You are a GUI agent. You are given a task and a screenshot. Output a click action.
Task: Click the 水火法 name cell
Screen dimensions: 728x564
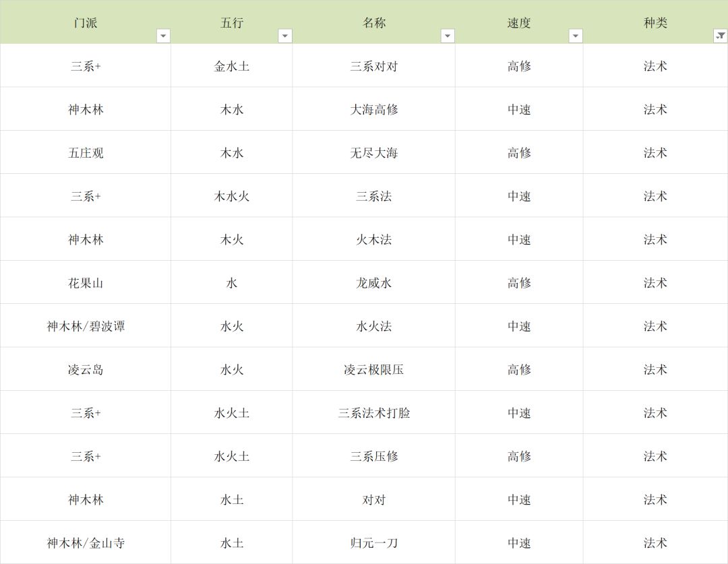tap(373, 326)
